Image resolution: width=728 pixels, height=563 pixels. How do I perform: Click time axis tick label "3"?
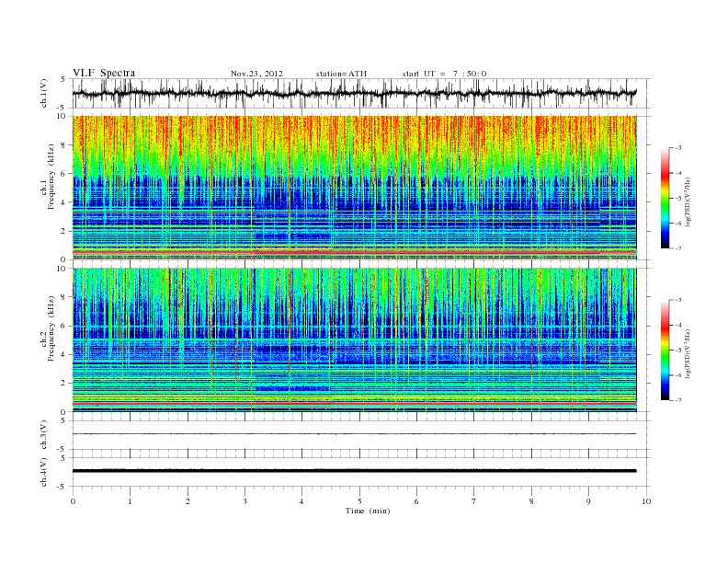245,501
